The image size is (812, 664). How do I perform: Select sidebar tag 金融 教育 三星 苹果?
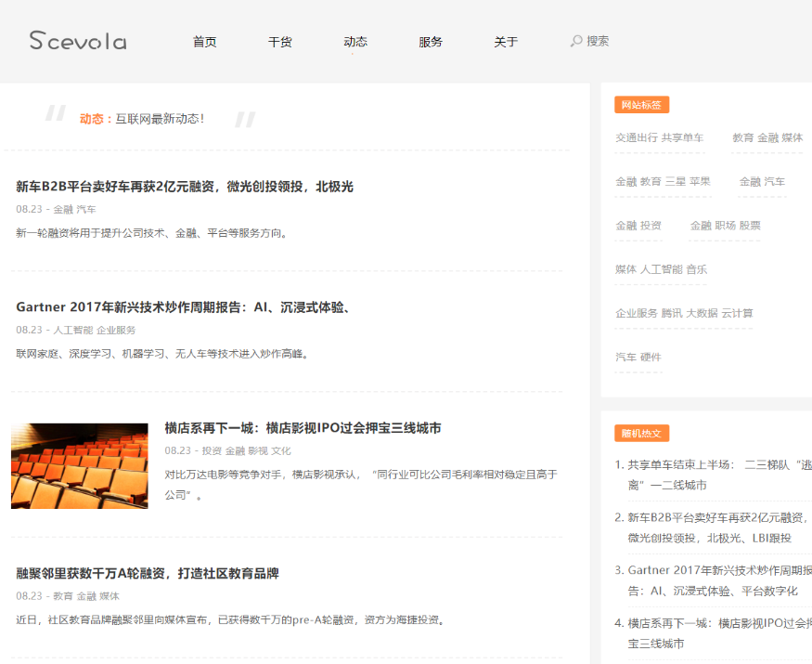pos(663,182)
